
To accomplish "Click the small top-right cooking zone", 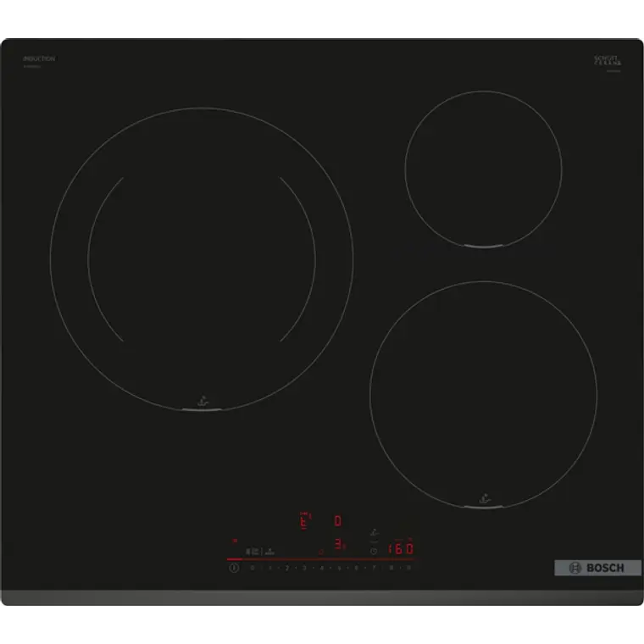I will click(x=483, y=169).
